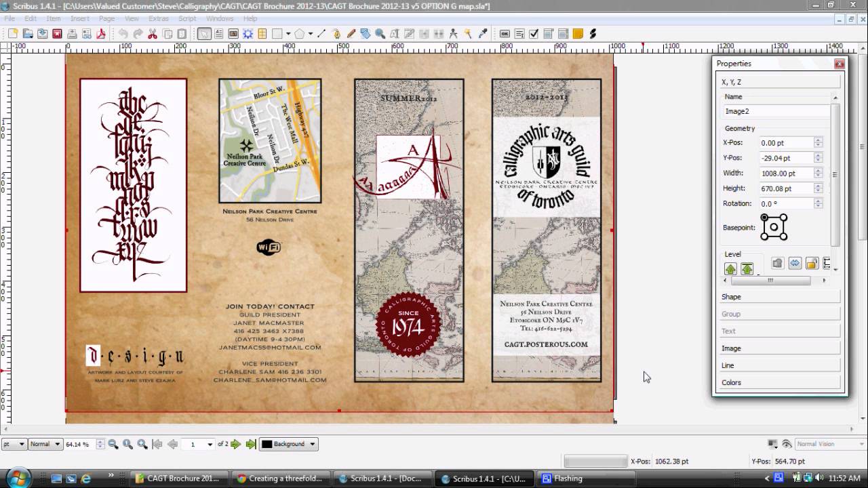
Task: Click the Open document toolbar icon
Action: click(x=28, y=34)
